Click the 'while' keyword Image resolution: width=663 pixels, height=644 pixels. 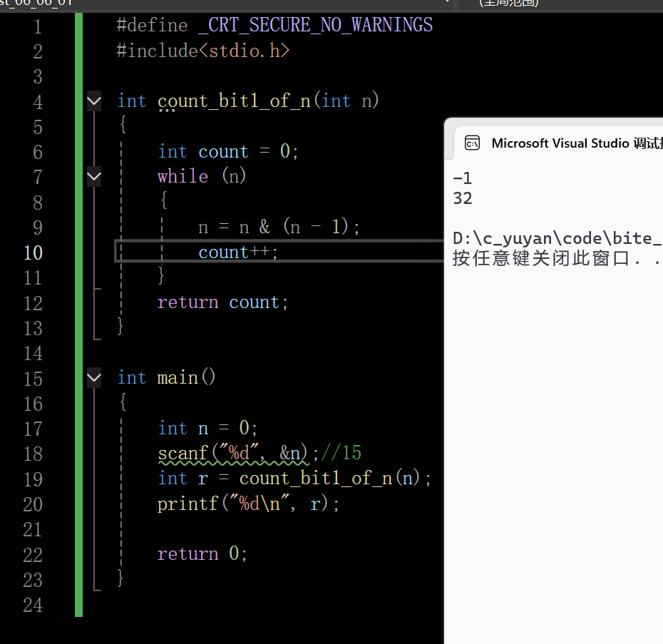point(183,176)
